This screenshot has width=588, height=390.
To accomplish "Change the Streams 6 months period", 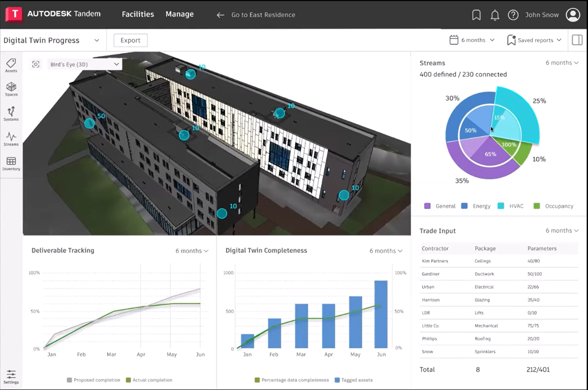I will point(562,62).
